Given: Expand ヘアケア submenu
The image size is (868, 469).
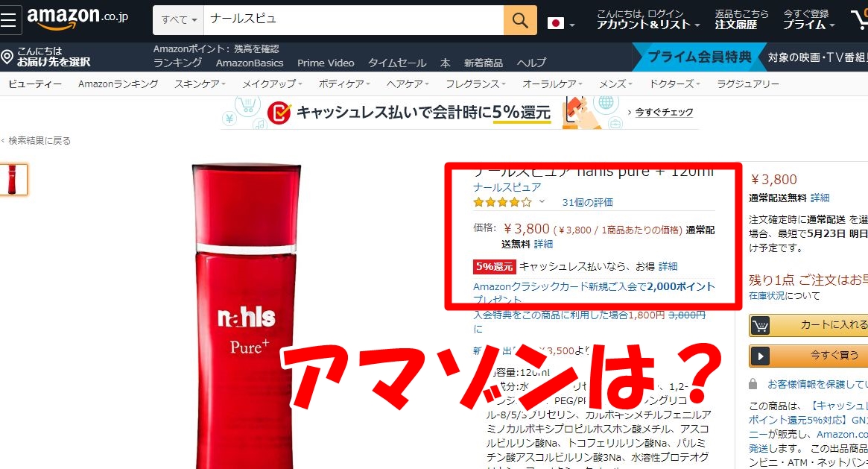Looking at the screenshot, I should [x=408, y=84].
